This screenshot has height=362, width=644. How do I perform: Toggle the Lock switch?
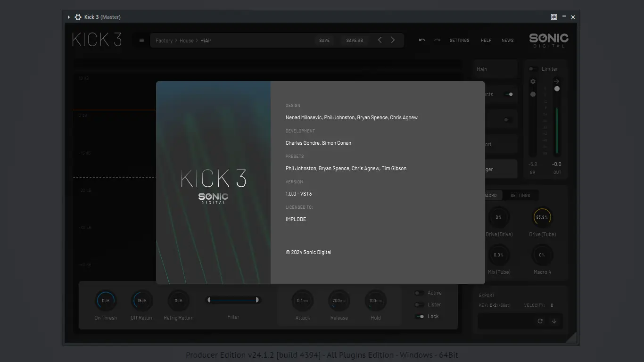[x=419, y=317]
